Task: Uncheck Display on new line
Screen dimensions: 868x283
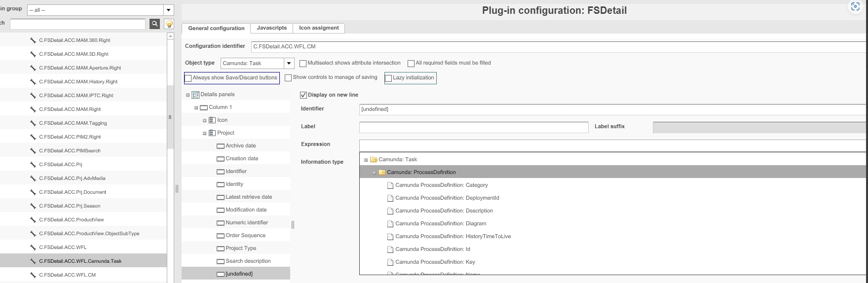Action: click(303, 95)
